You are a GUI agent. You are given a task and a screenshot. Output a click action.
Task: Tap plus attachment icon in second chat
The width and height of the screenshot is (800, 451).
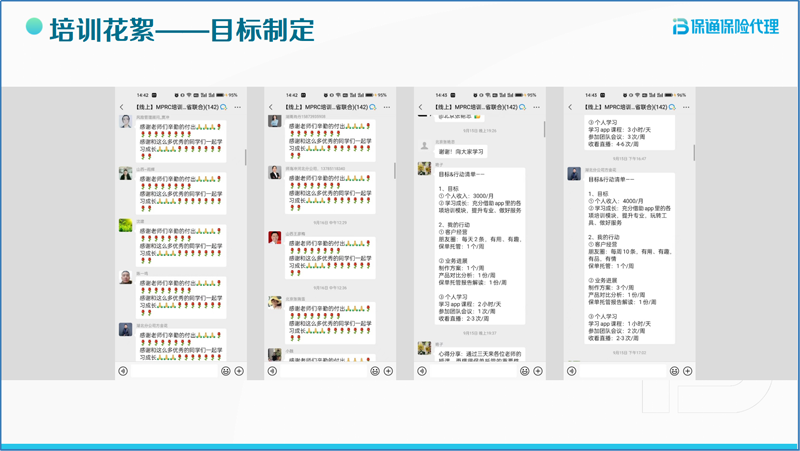coord(389,371)
